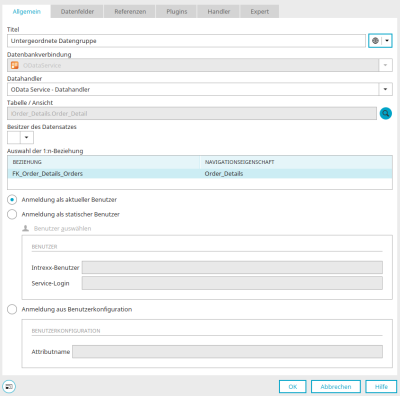Switch to the Handler tab

pos(219,12)
